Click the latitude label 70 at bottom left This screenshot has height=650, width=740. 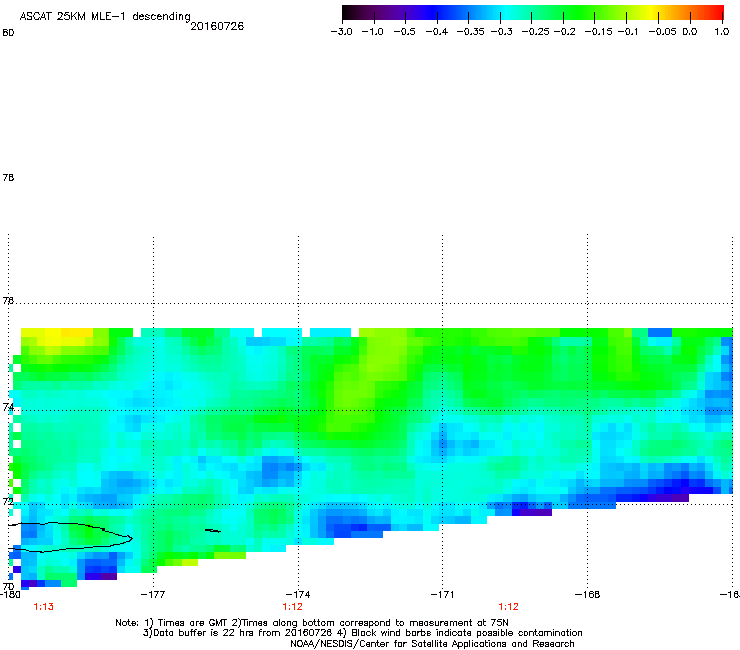click(x=8, y=586)
